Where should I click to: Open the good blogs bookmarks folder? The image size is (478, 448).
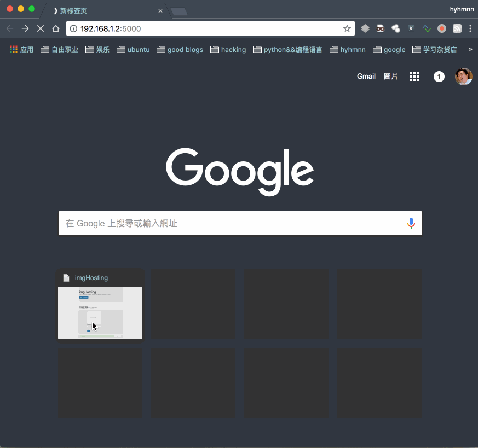[x=180, y=50]
